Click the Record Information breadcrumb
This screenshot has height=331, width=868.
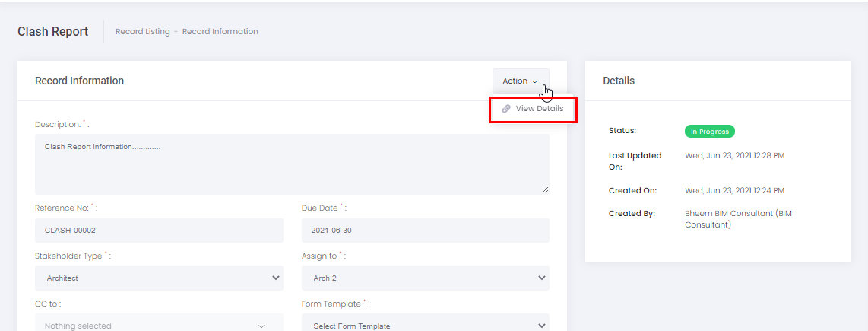click(220, 32)
